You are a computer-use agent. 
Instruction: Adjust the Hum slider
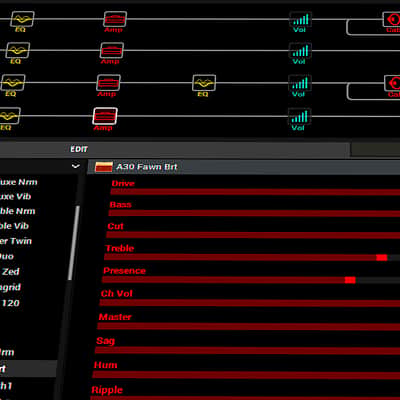(x=246, y=375)
